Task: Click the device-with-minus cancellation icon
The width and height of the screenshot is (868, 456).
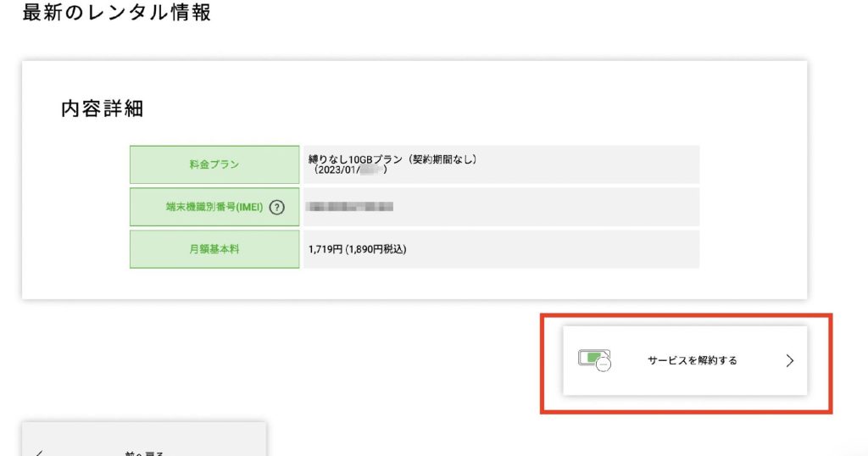Action: point(594,360)
